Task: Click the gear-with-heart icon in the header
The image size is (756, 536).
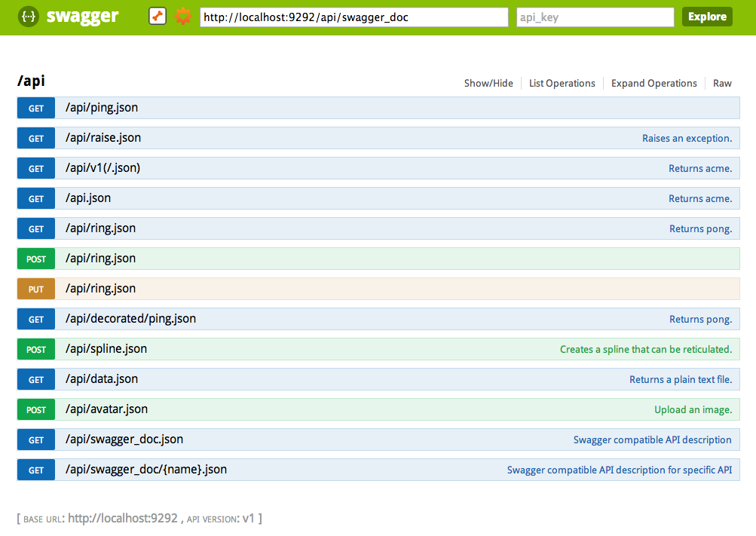Action: [x=182, y=16]
